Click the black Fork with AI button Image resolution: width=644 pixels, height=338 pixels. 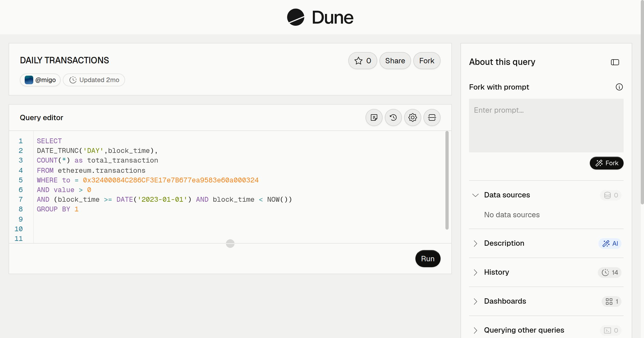[606, 163]
